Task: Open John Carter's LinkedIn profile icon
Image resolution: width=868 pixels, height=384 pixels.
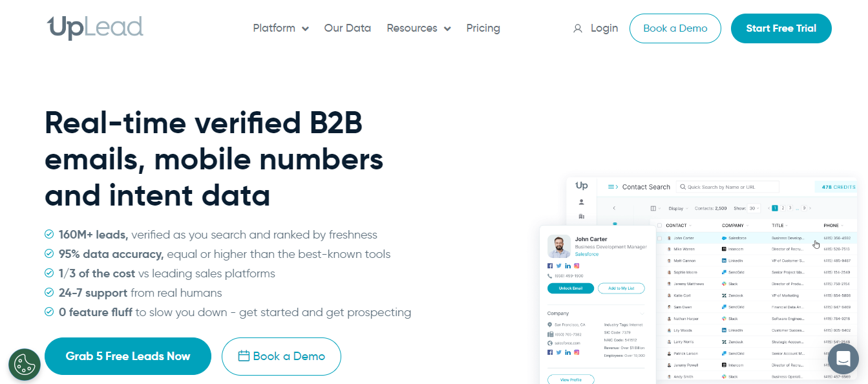Action: (x=567, y=266)
